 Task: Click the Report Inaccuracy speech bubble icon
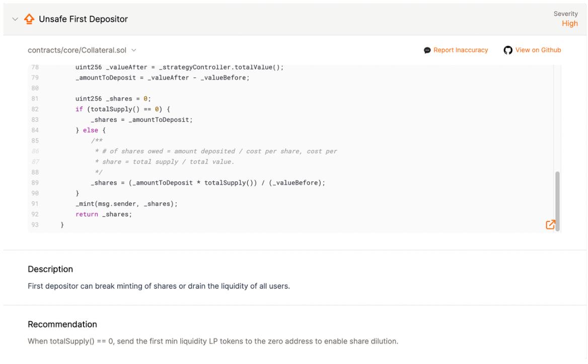427,50
